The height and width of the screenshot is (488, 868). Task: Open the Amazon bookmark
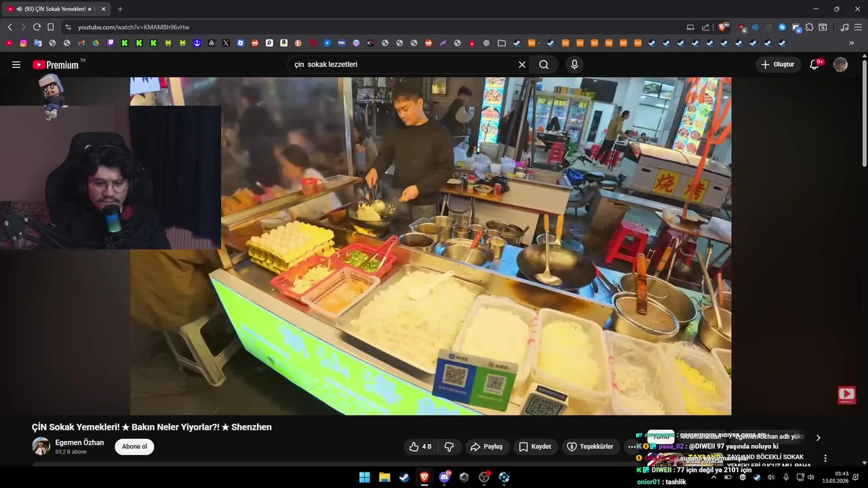pos(283,43)
